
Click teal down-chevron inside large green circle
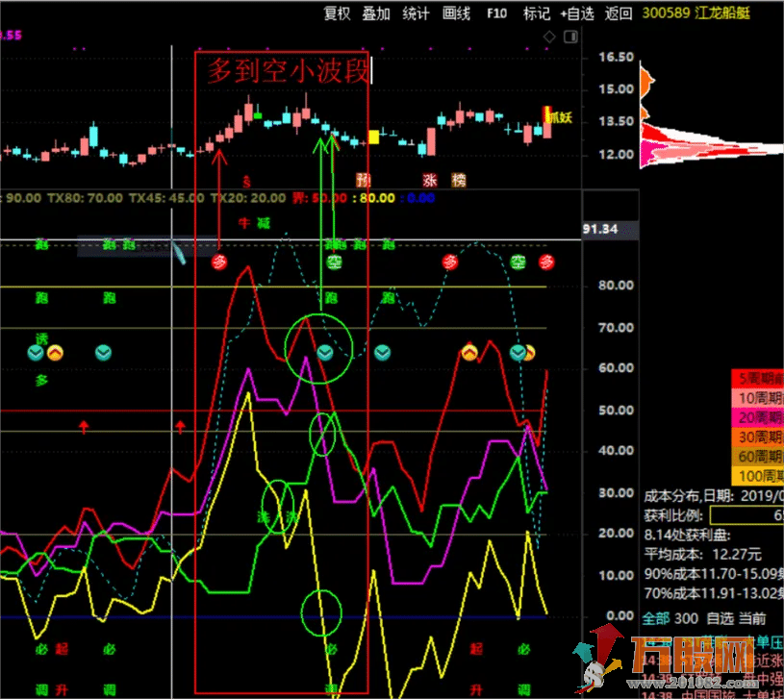325,353
